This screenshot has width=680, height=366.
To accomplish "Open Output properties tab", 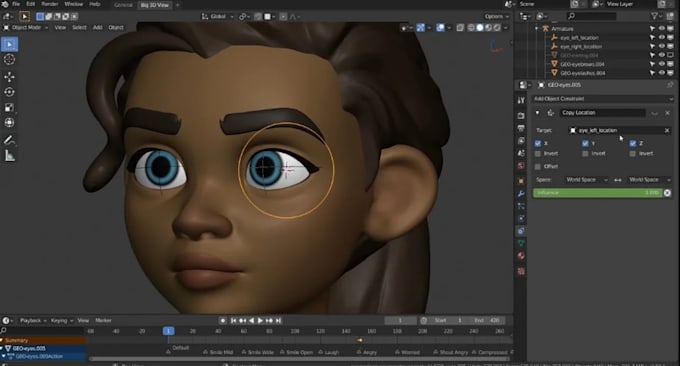I will (x=521, y=128).
